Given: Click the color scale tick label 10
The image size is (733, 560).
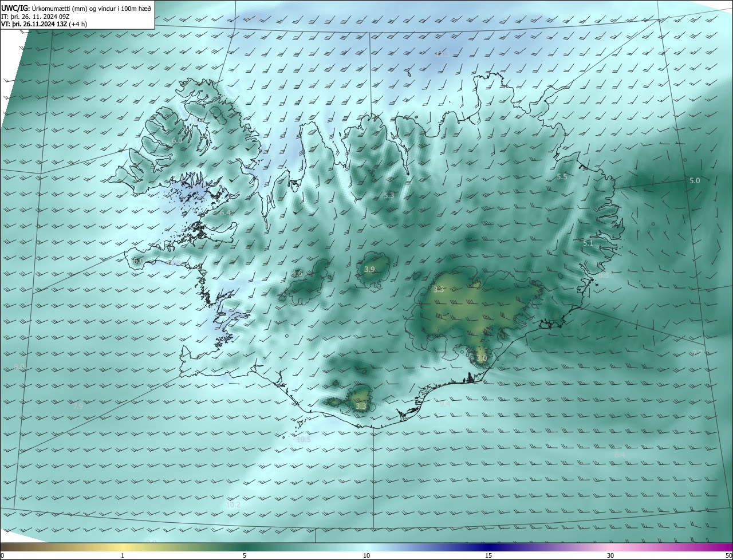Looking at the screenshot, I should coord(366,555).
